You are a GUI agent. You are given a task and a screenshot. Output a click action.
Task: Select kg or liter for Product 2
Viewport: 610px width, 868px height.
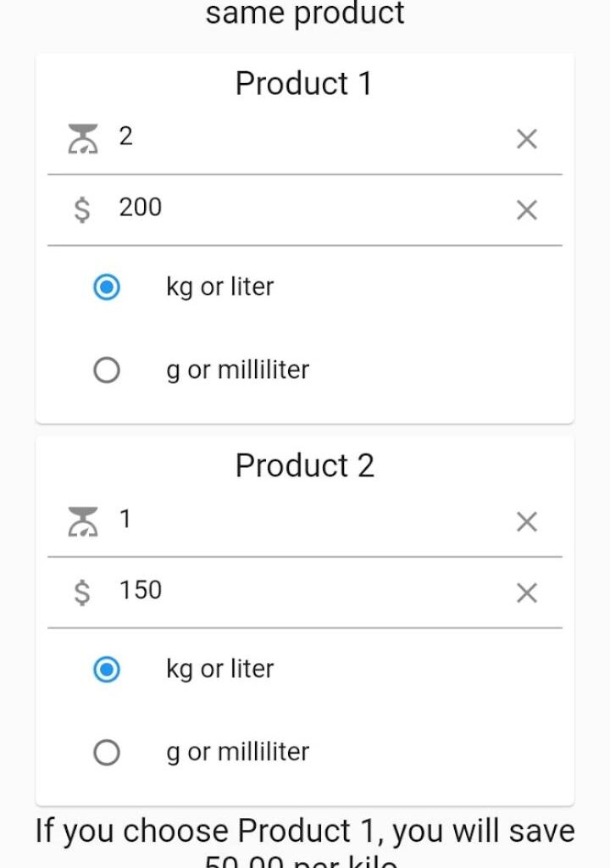tap(107, 670)
